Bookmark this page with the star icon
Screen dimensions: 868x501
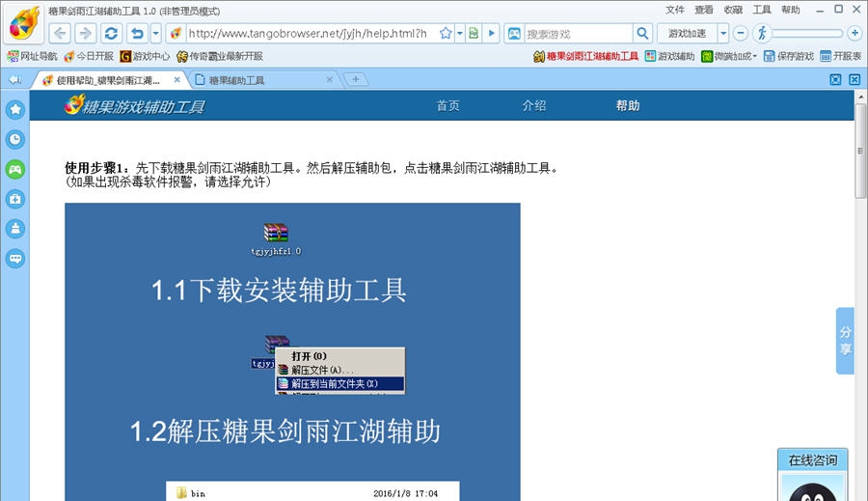click(x=445, y=33)
